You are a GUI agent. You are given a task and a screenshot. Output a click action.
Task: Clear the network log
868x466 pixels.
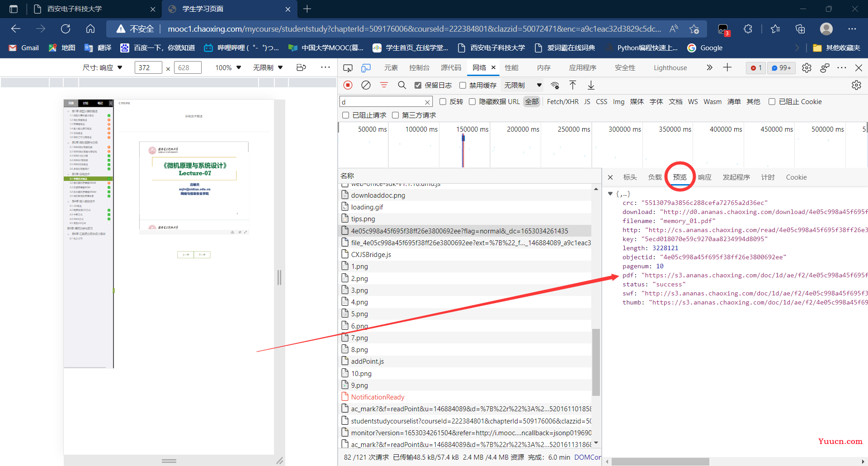[366, 85]
